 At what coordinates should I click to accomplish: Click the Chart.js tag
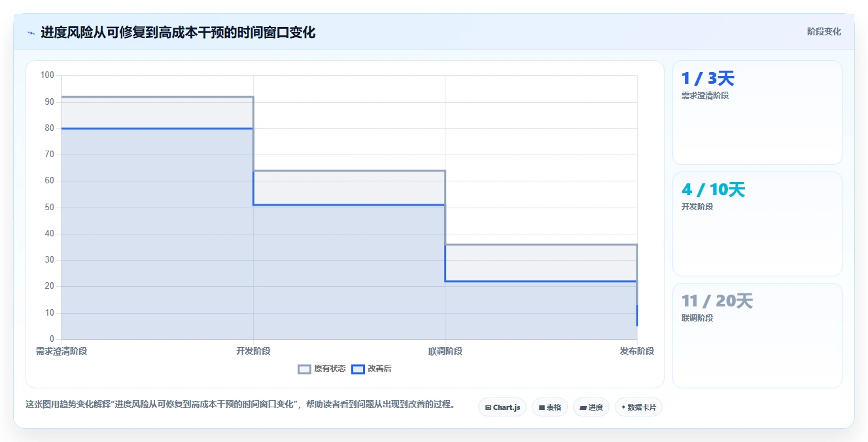(502, 407)
